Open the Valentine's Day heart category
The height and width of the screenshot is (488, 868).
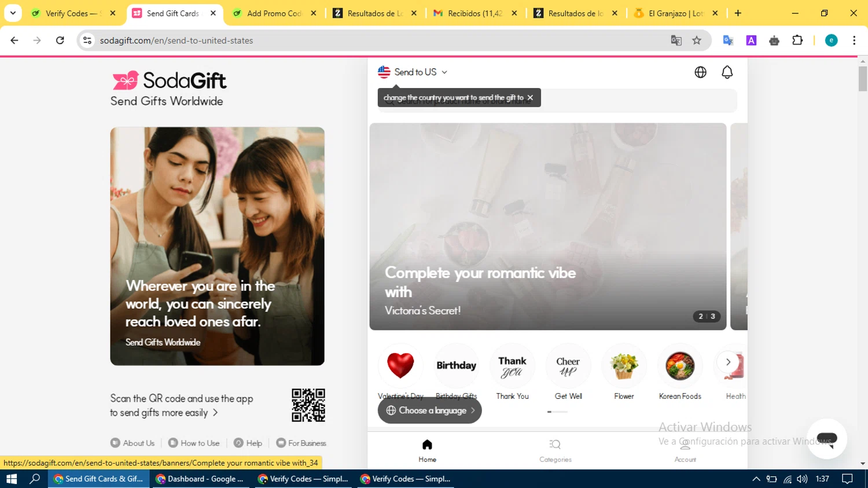coord(400,365)
